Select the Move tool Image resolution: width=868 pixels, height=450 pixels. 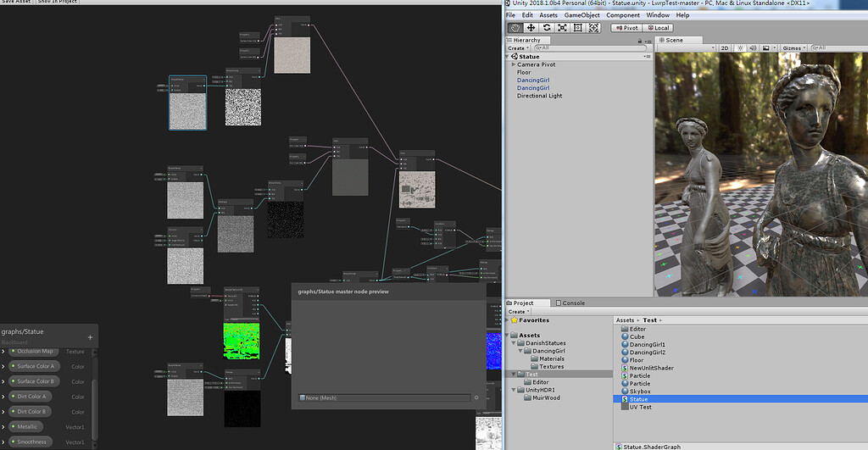point(531,28)
